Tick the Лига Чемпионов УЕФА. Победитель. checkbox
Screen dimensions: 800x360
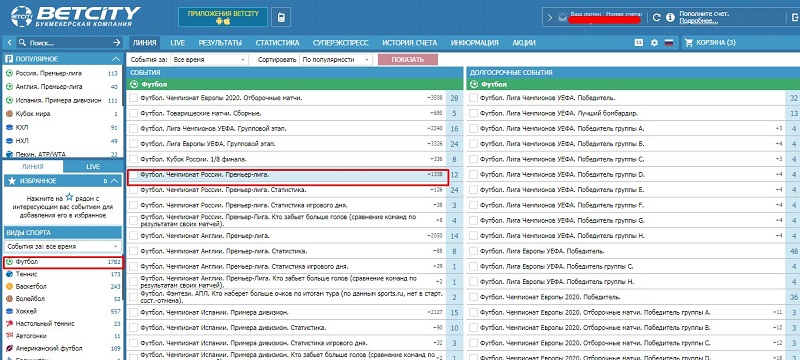click(473, 98)
